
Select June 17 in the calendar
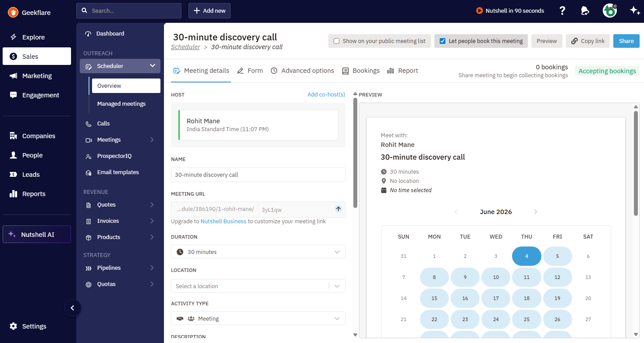point(496,298)
